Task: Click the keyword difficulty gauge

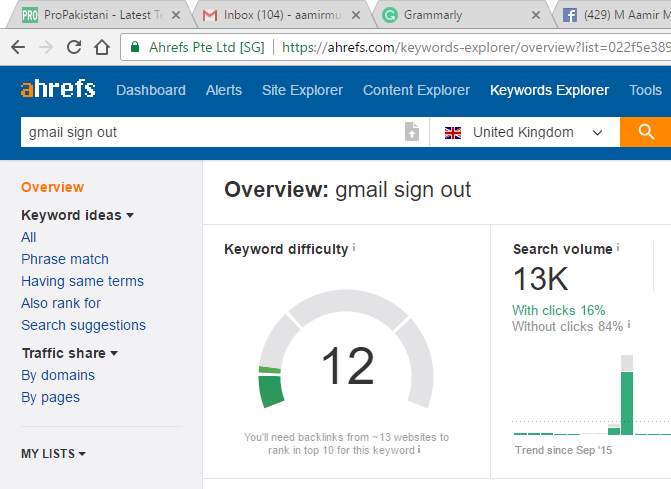Action: pos(346,349)
